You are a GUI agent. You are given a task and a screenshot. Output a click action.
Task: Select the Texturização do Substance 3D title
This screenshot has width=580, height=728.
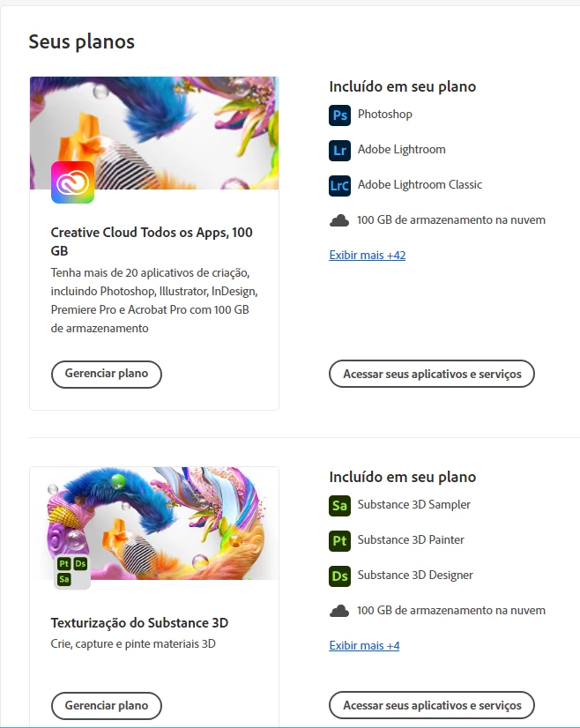pyautogui.click(x=139, y=622)
